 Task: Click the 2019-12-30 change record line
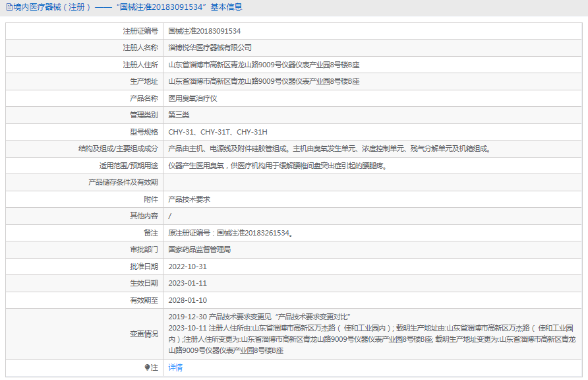[259, 317]
